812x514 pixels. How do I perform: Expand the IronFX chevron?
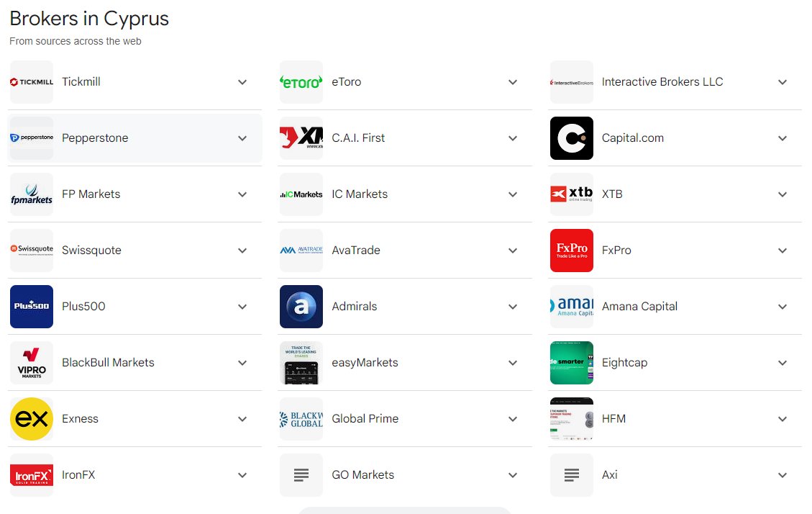(242, 475)
